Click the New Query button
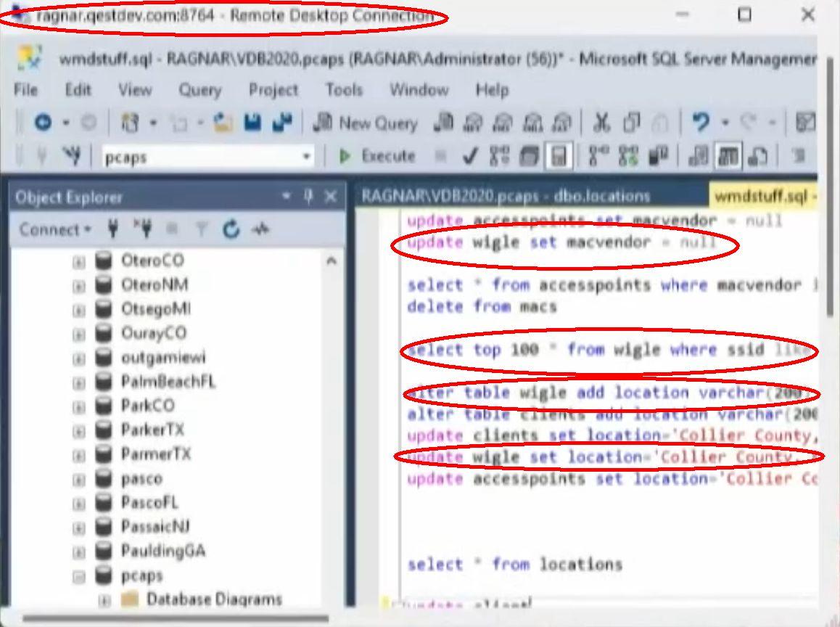Viewport: 840px width, 627px height. 366,123
